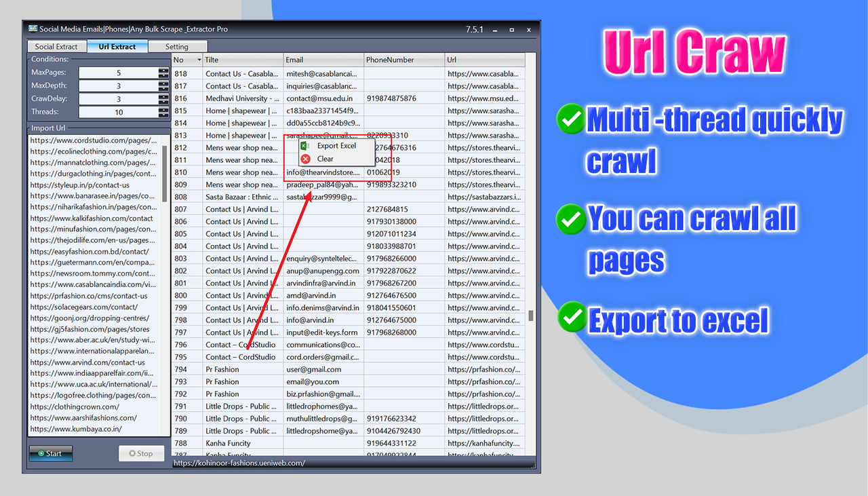Click the Email column header

[x=323, y=60]
